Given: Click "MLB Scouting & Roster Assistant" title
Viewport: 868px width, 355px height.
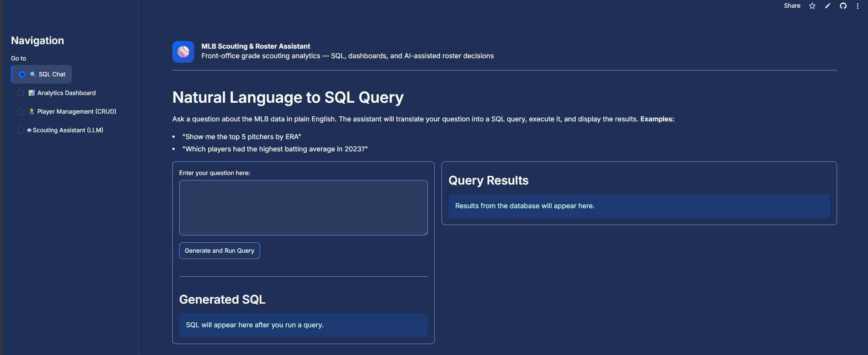Looking at the screenshot, I should tap(256, 46).
